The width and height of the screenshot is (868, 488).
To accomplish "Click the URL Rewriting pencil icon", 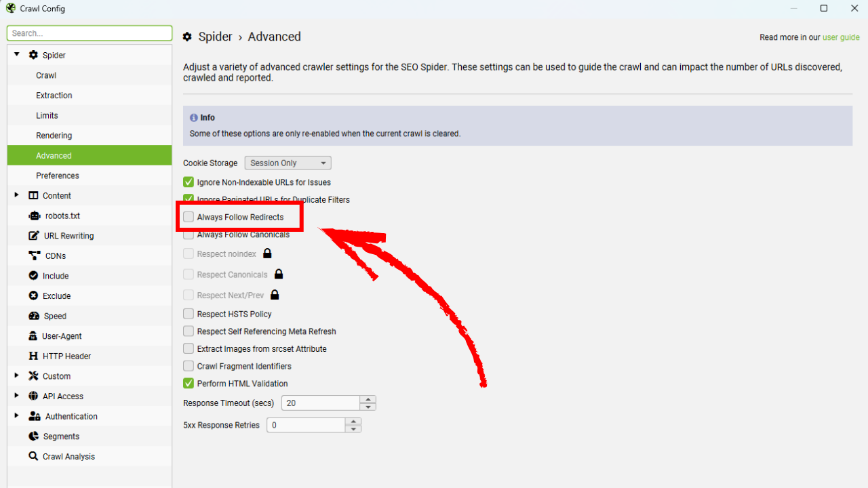I will [x=34, y=236].
